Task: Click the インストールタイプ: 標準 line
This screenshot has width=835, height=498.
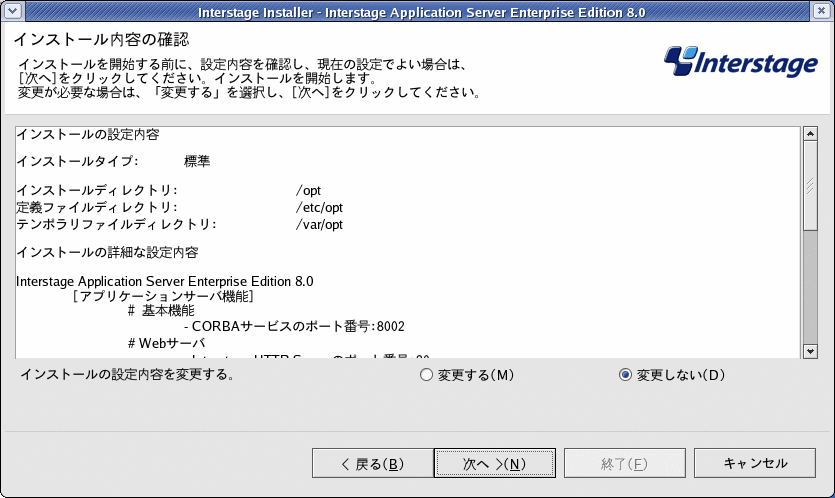Action: 113,161
